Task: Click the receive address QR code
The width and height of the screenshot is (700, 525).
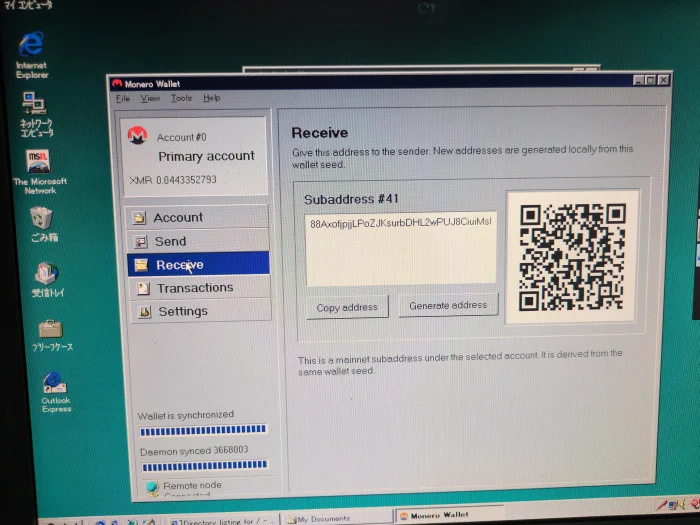Action: click(572, 257)
